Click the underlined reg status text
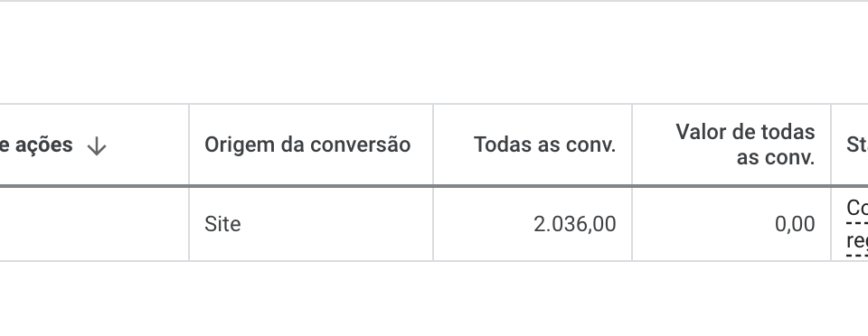This screenshot has width=868, height=336. tap(857, 241)
